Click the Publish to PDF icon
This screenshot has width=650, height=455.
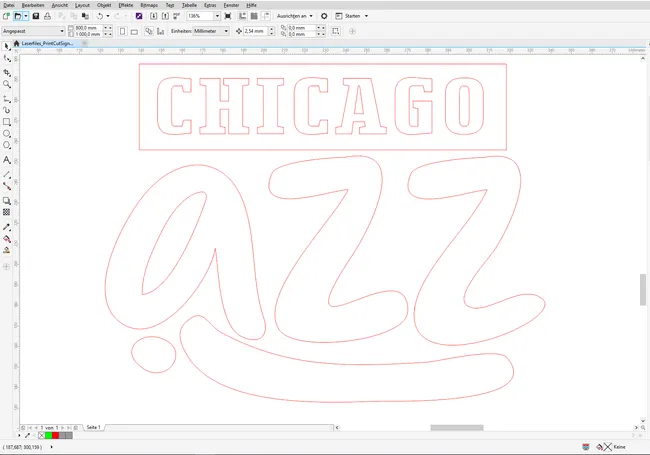click(177, 16)
